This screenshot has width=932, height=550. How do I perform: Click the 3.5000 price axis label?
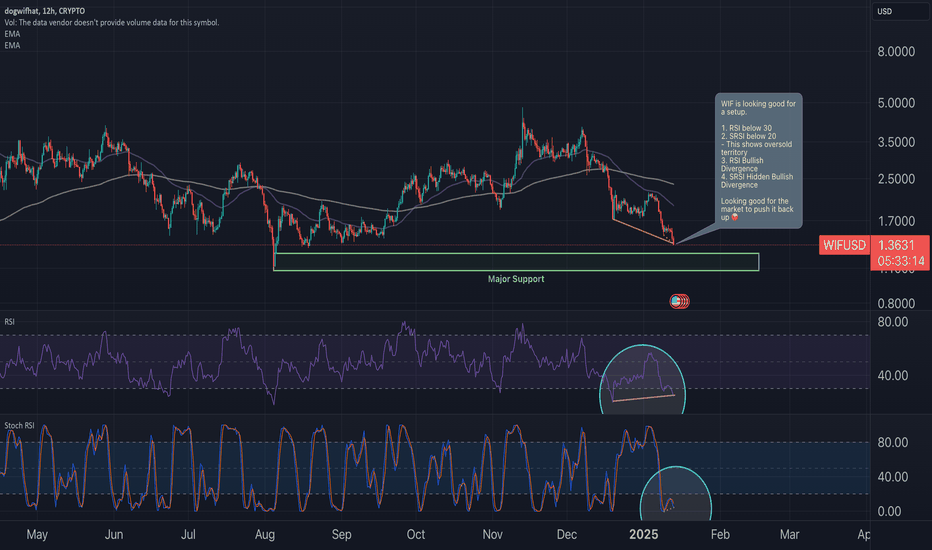coord(896,142)
